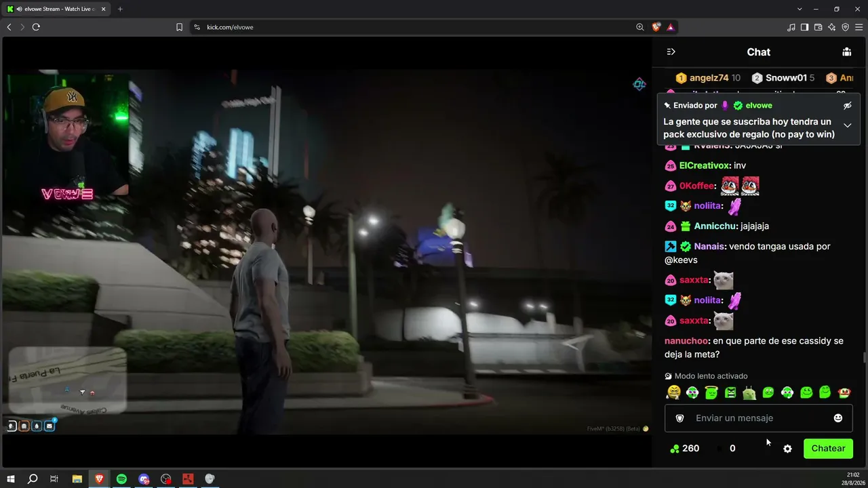868x488 pixels.
Task: Click the message input field
Action: pos(758,418)
